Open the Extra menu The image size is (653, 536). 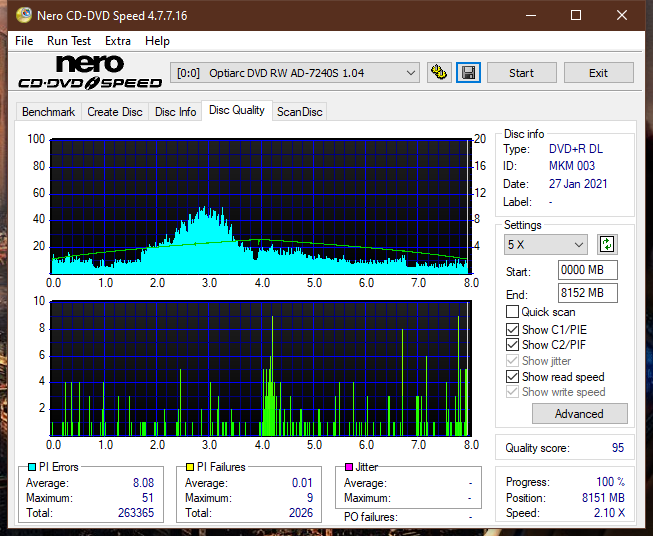tap(118, 41)
